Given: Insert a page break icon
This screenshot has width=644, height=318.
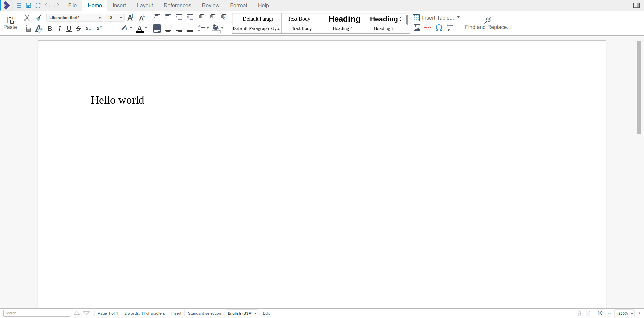Looking at the screenshot, I should pos(428,28).
